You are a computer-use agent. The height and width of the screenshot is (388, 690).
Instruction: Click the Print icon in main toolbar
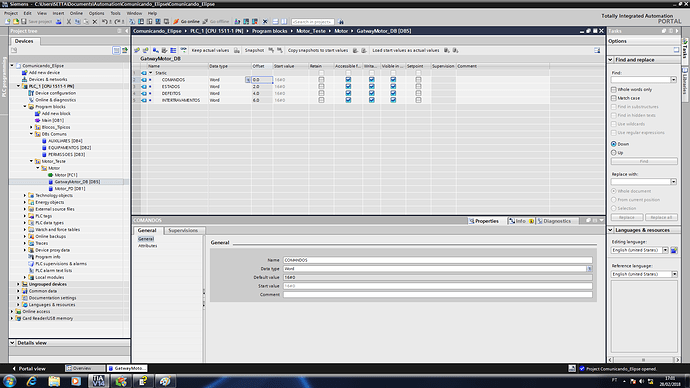click(59, 21)
